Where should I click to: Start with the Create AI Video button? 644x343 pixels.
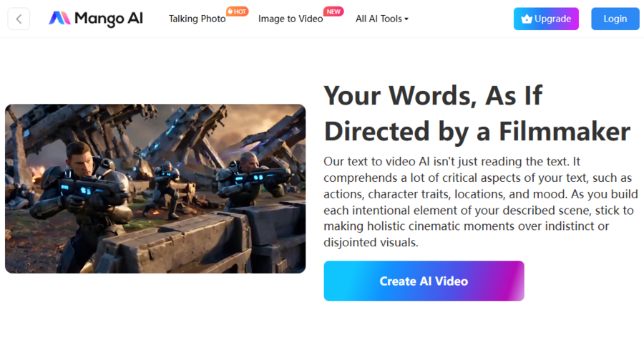(424, 281)
